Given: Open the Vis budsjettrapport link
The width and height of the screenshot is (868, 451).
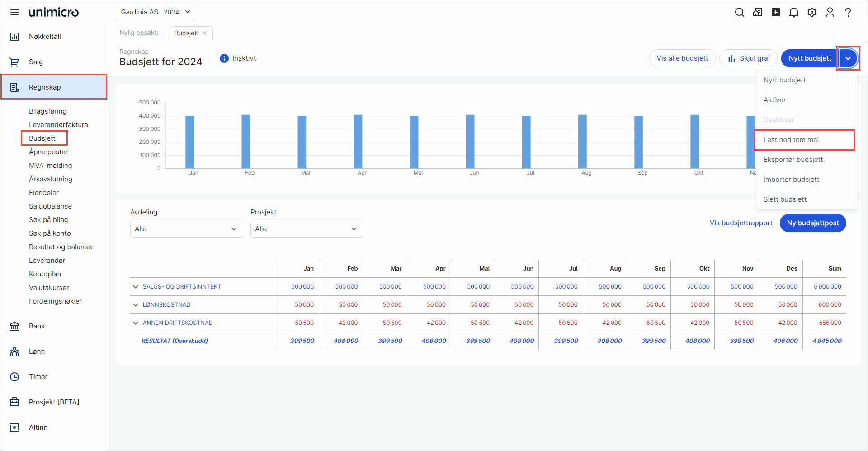Looking at the screenshot, I should click(x=741, y=223).
